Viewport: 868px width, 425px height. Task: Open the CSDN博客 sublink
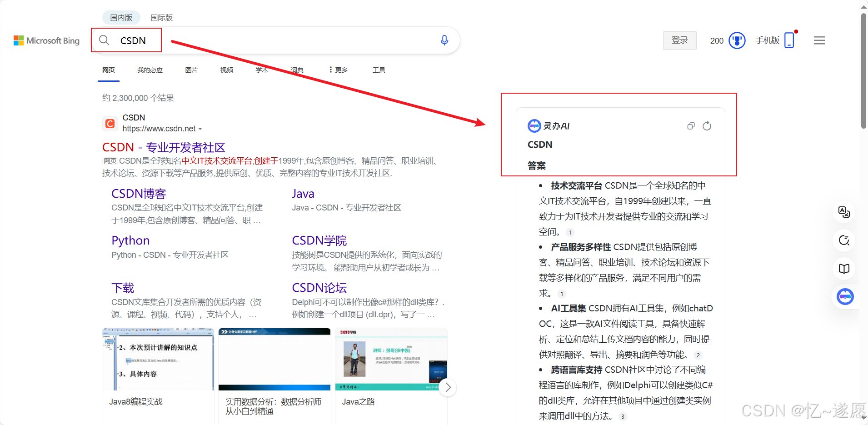(x=139, y=194)
